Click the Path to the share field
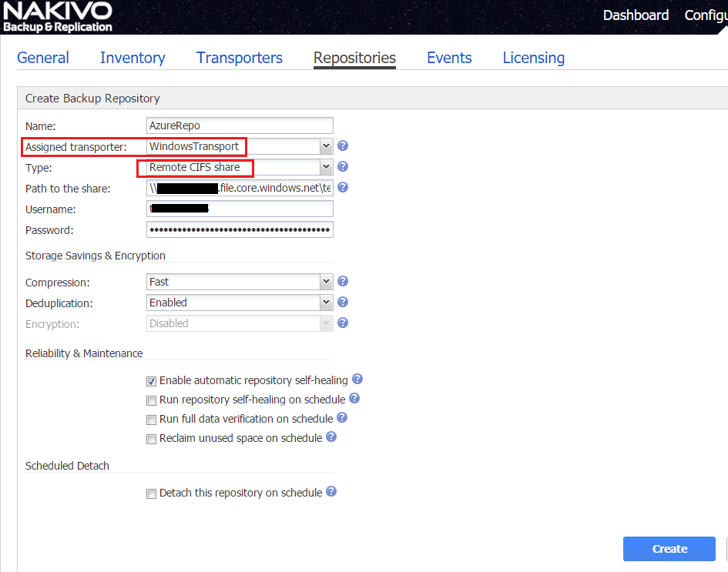 tap(240, 188)
